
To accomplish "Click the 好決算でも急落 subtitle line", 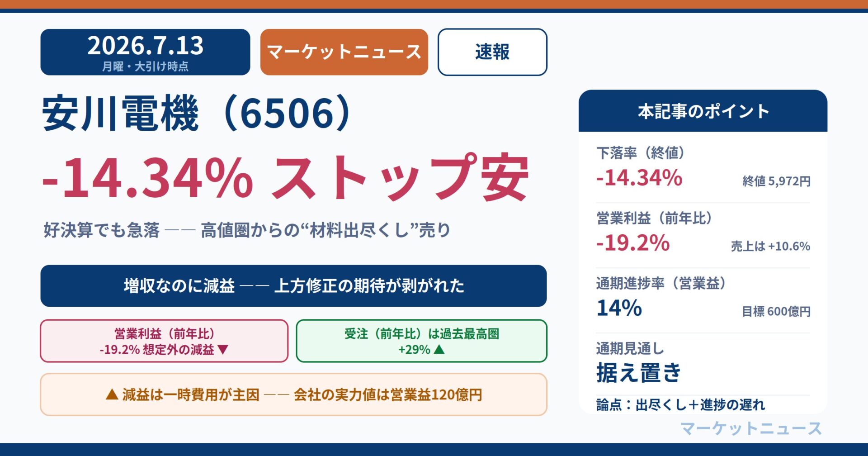I will pos(247,230).
